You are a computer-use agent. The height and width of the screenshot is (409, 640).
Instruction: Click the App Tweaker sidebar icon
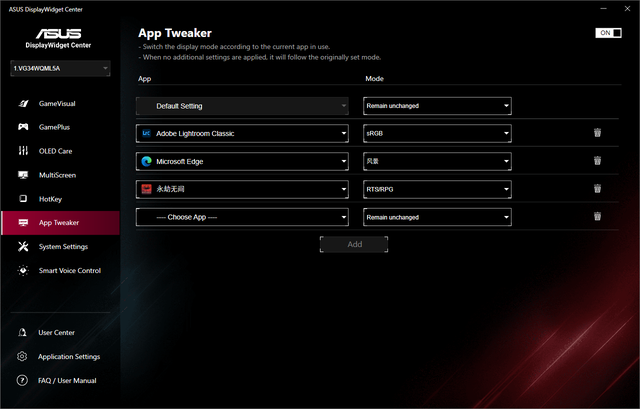coord(23,223)
